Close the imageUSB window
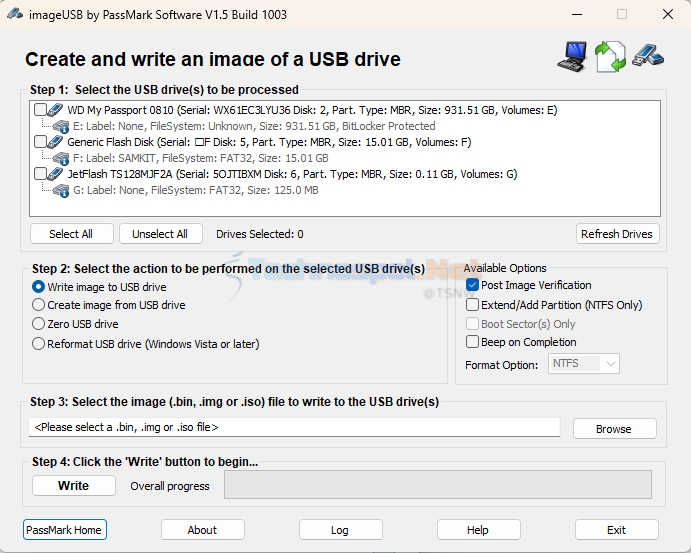 668,15
